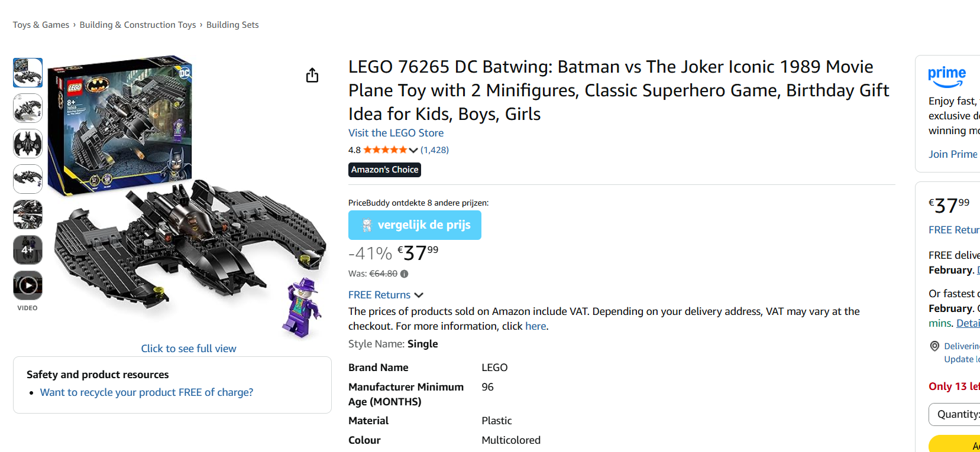The width and height of the screenshot is (980, 452).
Task: Select the Batwing box art thumbnail
Action: coord(27,72)
